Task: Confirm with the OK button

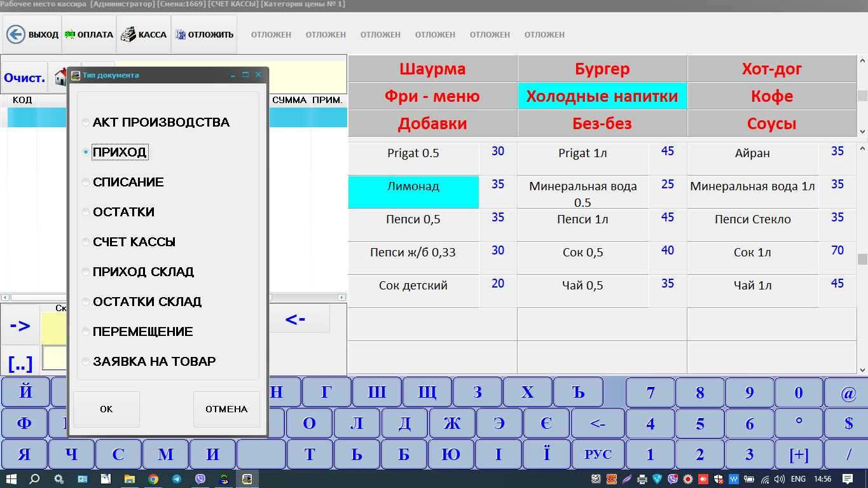Action: (106, 409)
